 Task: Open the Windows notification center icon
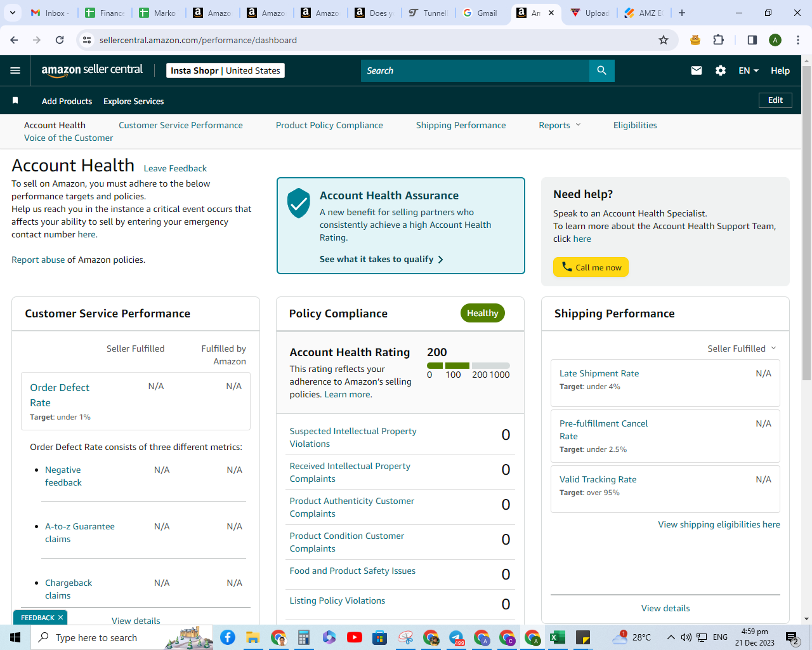click(x=792, y=637)
